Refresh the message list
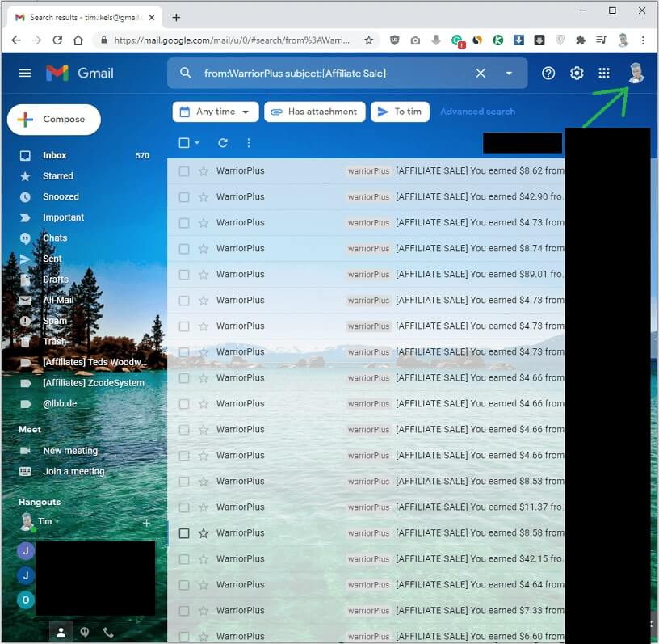The image size is (659, 644). tap(223, 143)
